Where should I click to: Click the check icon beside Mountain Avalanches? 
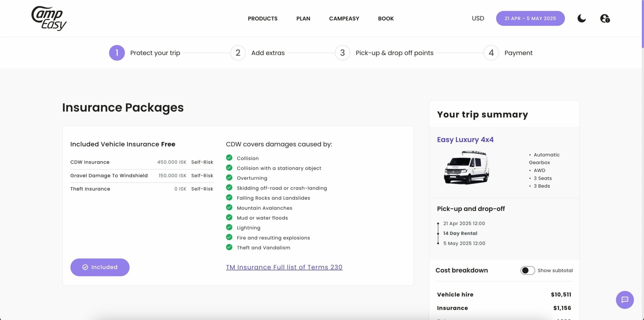[229, 207]
